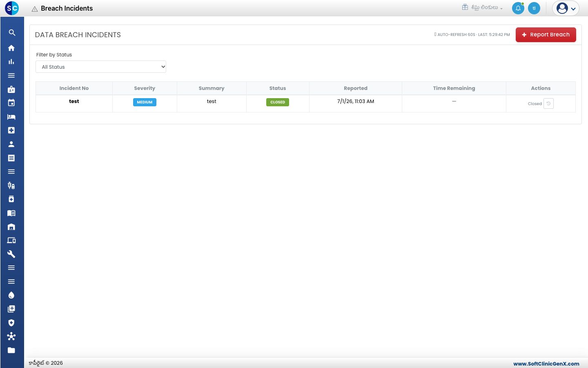Image resolution: width=588 pixels, height=368 pixels.
Task: Select the wrench tools sidebar icon
Action: coord(11,254)
